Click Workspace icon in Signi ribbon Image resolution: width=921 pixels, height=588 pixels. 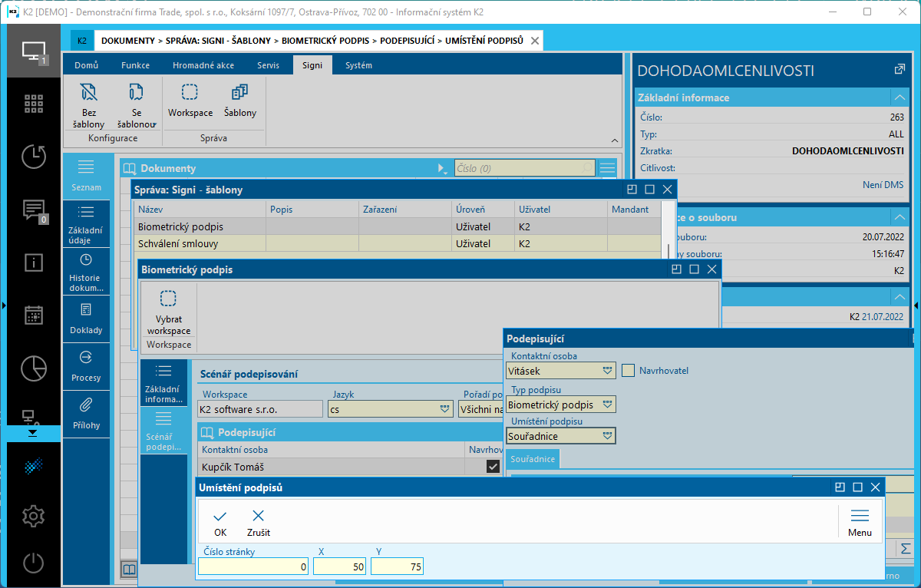(x=190, y=101)
